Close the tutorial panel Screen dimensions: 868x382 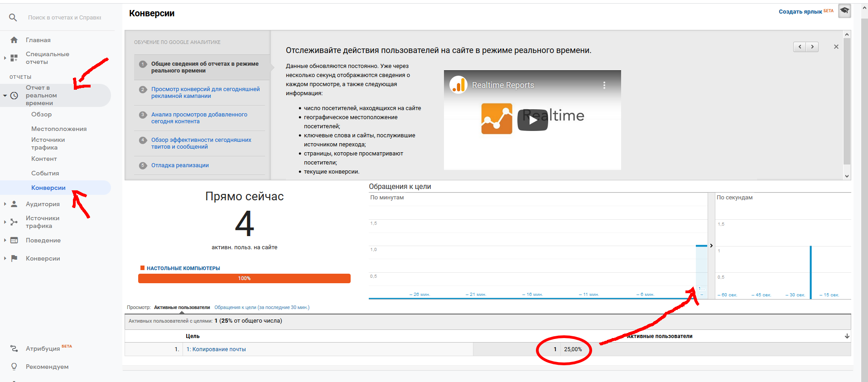[x=836, y=47]
